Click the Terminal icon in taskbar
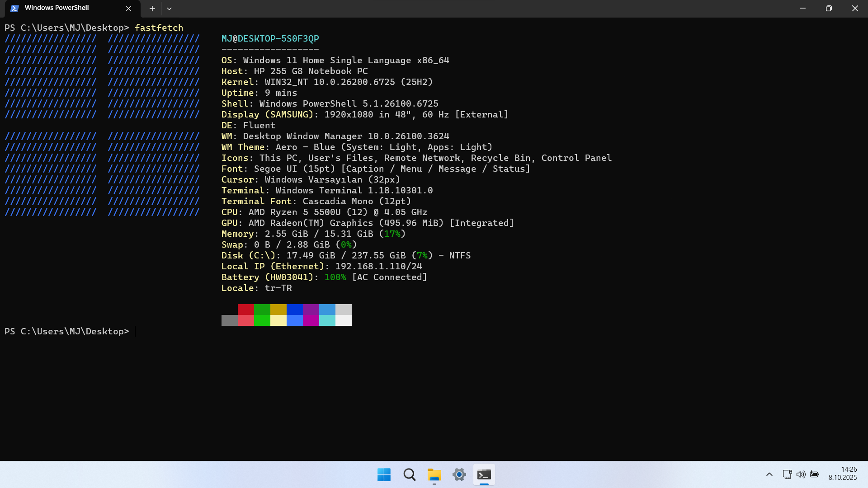The width and height of the screenshot is (868, 488). pos(484,475)
